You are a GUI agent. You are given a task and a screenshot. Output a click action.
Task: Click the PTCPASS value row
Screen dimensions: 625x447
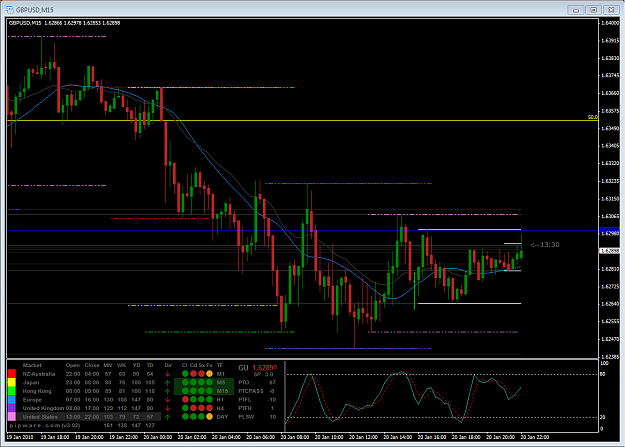point(257,391)
